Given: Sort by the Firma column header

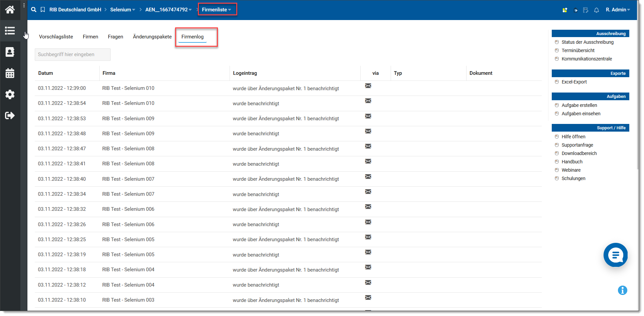Looking at the screenshot, I should [109, 73].
